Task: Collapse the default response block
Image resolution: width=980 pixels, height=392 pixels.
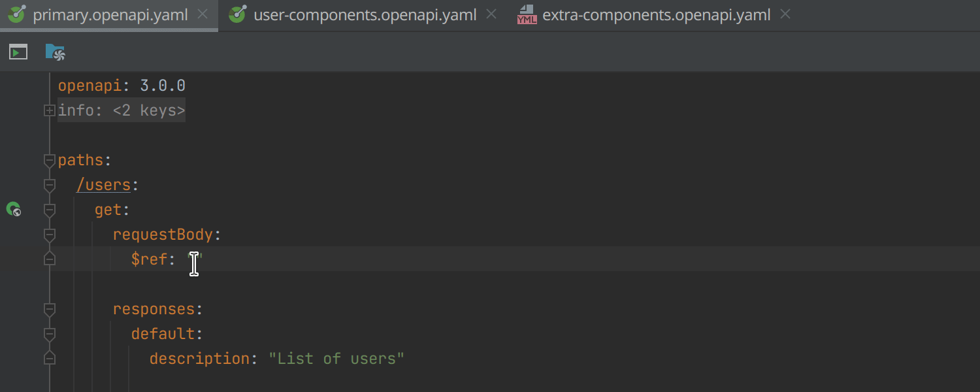Action: tap(49, 334)
